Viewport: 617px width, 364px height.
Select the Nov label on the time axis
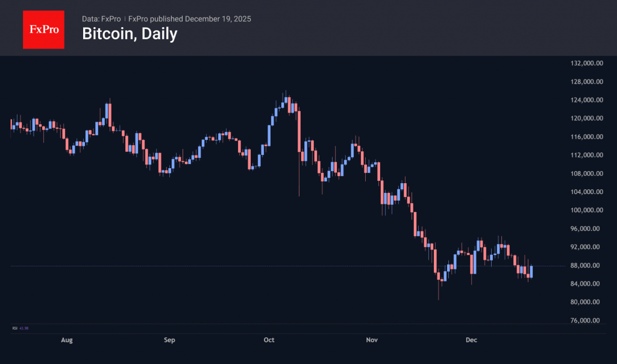[372, 340]
